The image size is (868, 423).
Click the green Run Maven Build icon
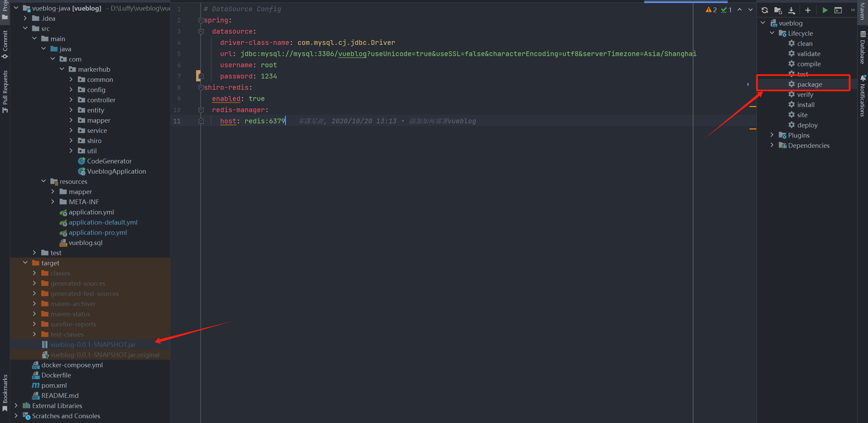tap(825, 10)
